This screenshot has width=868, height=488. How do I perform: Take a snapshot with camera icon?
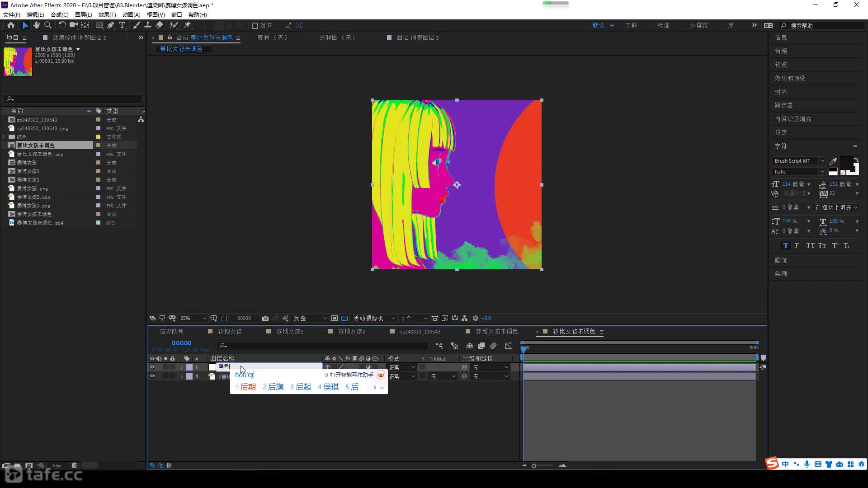(x=265, y=318)
